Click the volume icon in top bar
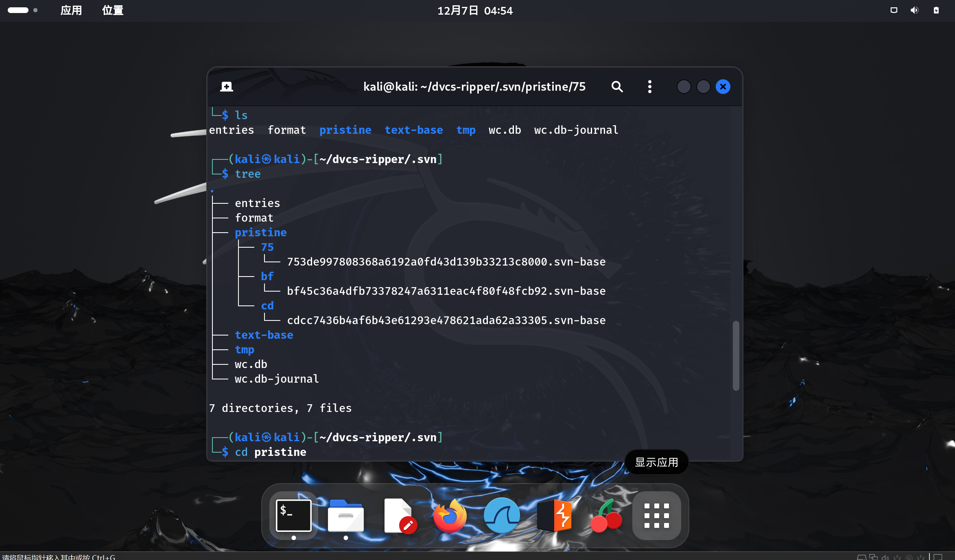The height and width of the screenshot is (560, 955). click(914, 10)
